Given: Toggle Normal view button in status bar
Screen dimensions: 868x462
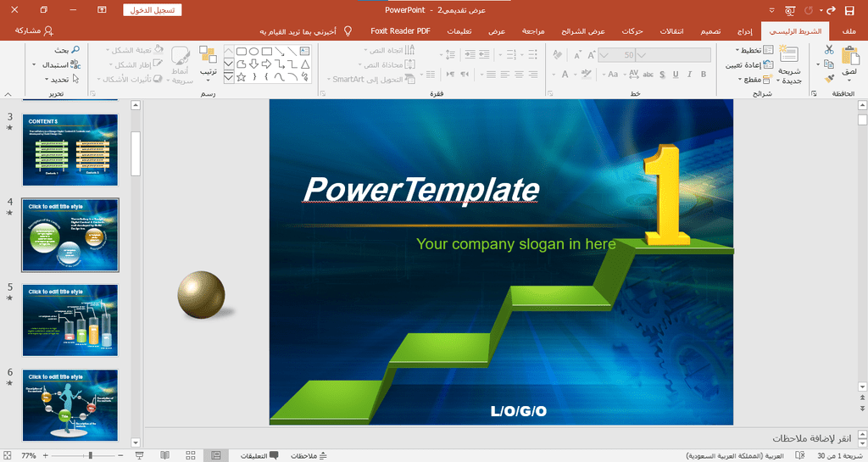Looking at the screenshot, I should (216, 455).
